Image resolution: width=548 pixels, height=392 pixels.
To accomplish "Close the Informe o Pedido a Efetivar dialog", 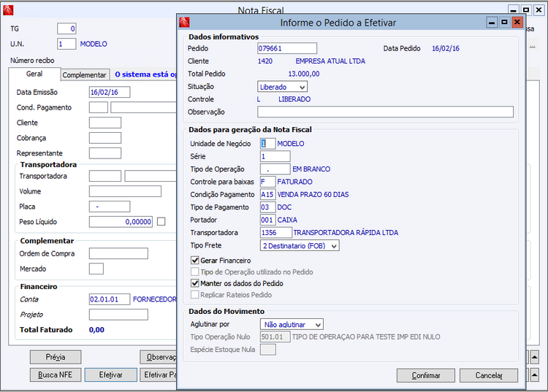I will (517, 23).
